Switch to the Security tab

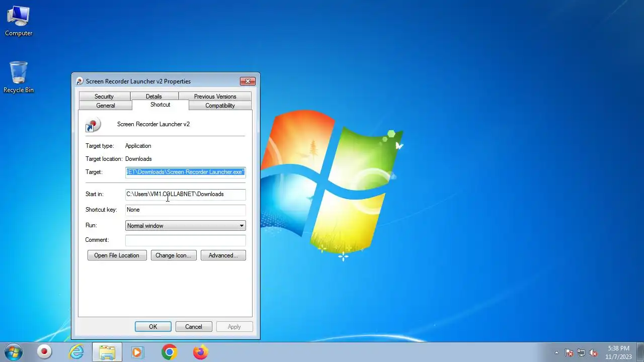point(104,97)
